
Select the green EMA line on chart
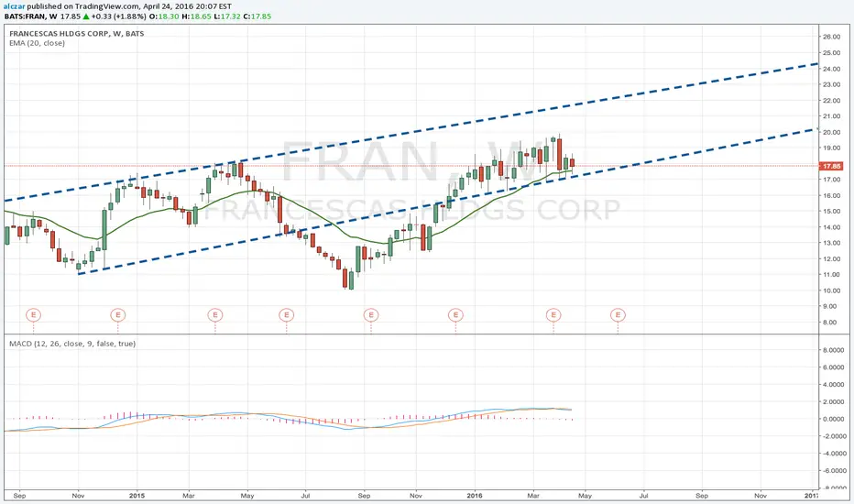coord(289,205)
